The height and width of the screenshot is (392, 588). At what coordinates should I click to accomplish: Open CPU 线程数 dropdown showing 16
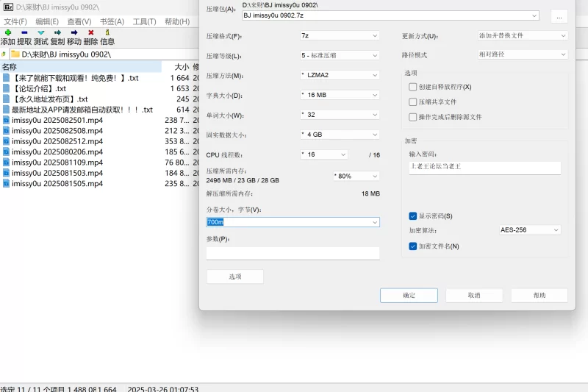(323, 154)
